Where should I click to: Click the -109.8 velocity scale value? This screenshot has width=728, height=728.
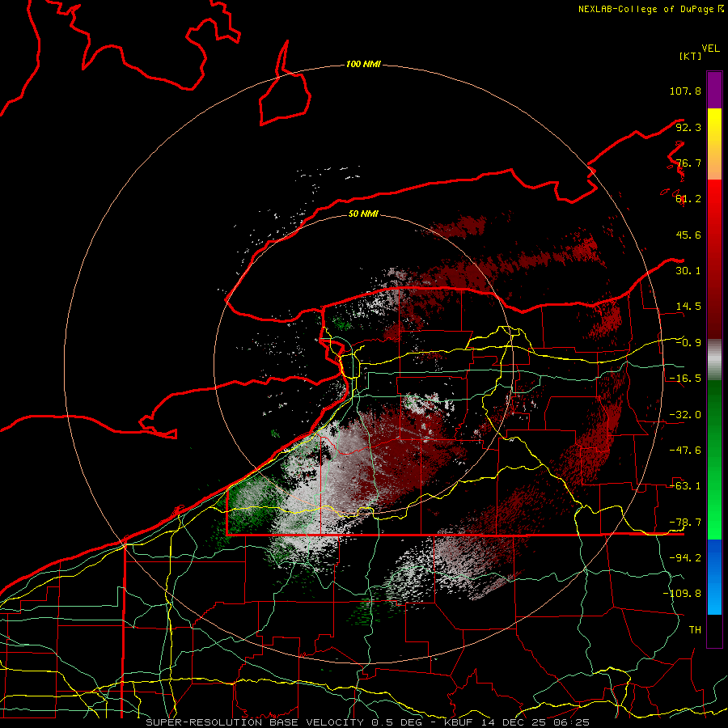682,594
